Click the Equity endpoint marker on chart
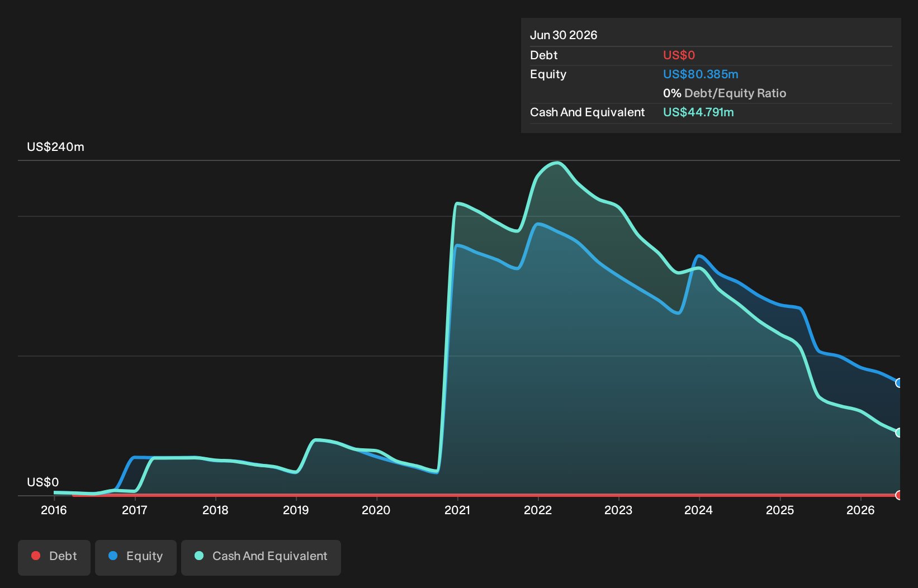The height and width of the screenshot is (588, 918). point(898,383)
